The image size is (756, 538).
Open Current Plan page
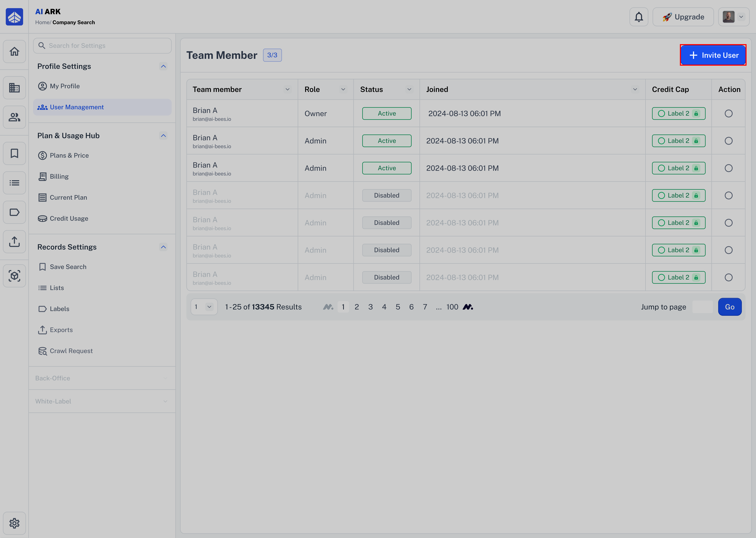pos(102,197)
